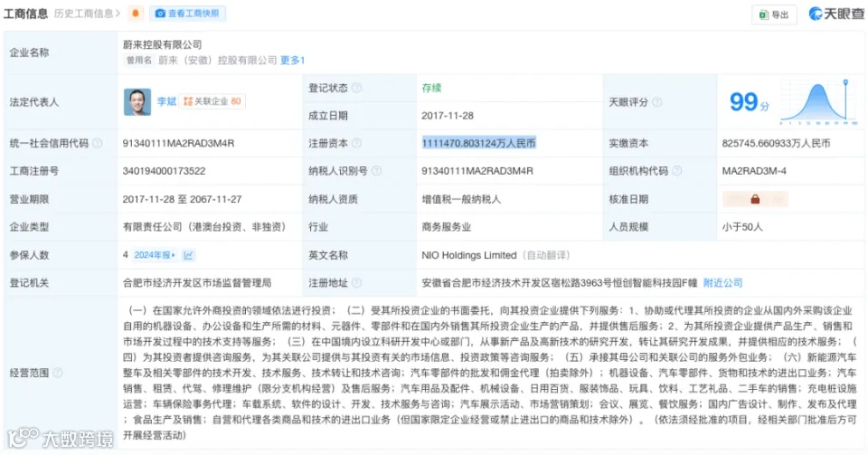Select registration number 340194000173522

[x=164, y=171]
